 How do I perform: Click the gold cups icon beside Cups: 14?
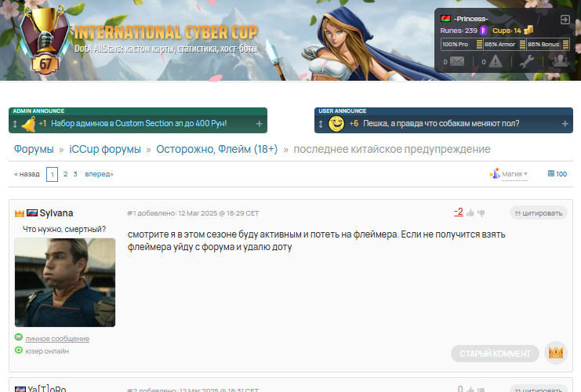pyautogui.click(x=528, y=30)
